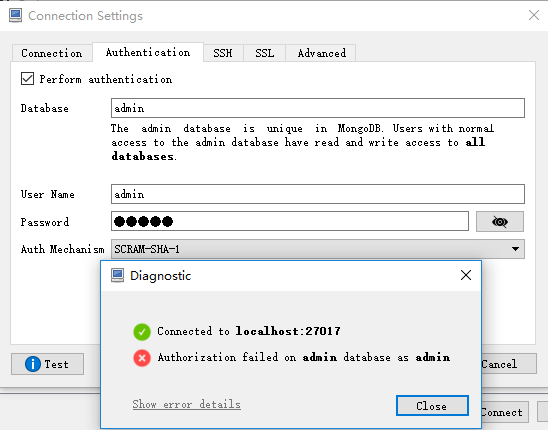Click the Connection Settings window icon
548x430 pixels.
[x=15, y=15]
